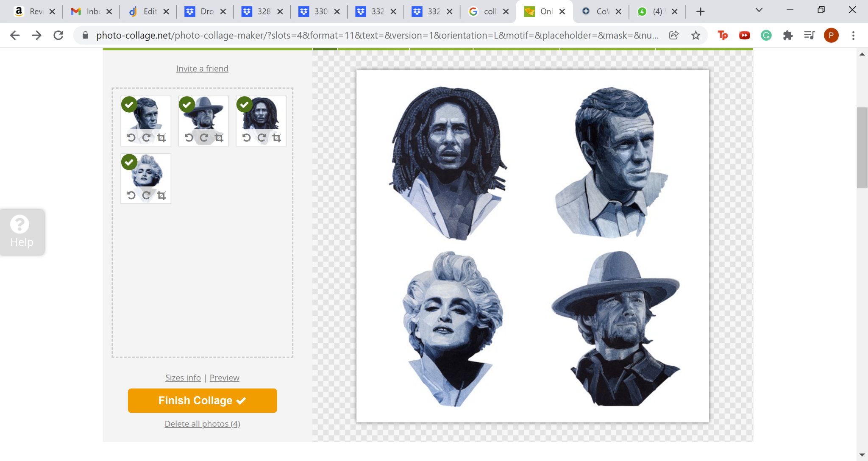Open the Invite a friend link
The image size is (868, 461).
(202, 69)
